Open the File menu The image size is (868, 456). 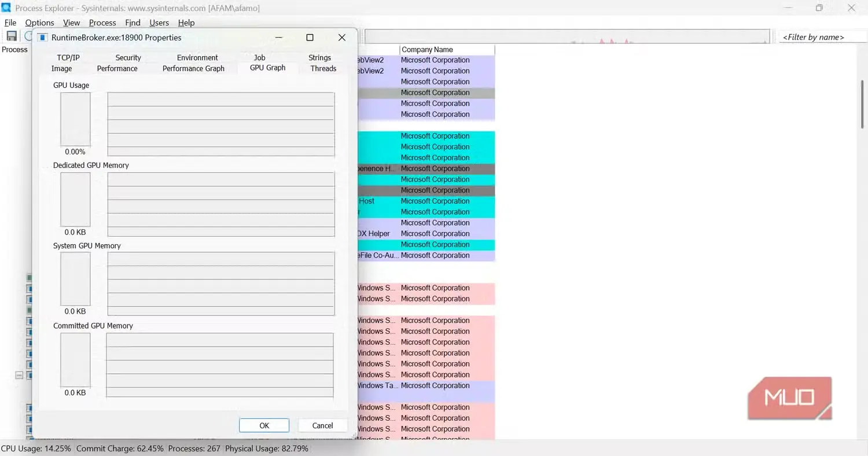click(10, 23)
